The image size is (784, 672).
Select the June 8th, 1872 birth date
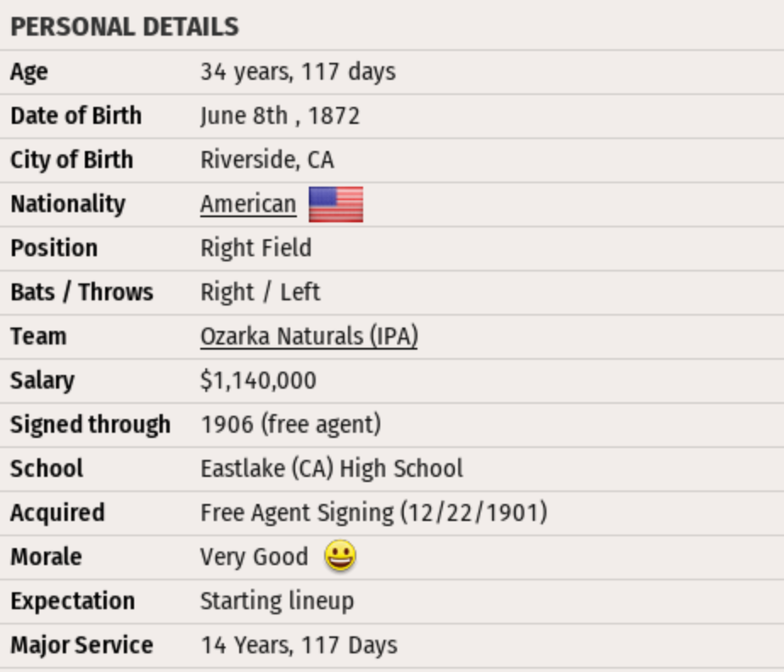(280, 116)
